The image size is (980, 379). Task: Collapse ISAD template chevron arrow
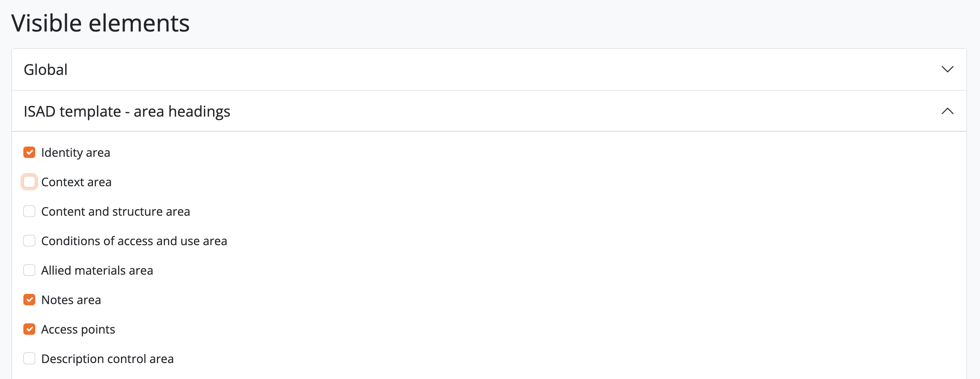pos(947,111)
